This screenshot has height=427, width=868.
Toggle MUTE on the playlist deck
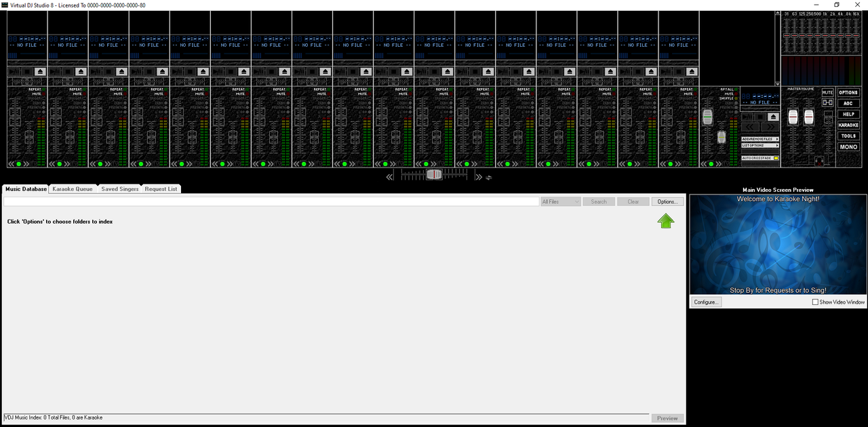732,94
